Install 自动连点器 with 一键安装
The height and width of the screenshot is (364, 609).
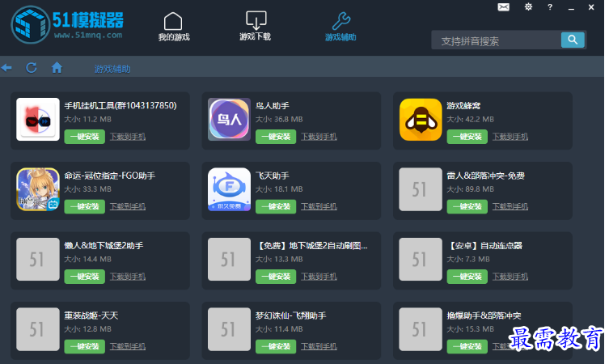coord(467,277)
